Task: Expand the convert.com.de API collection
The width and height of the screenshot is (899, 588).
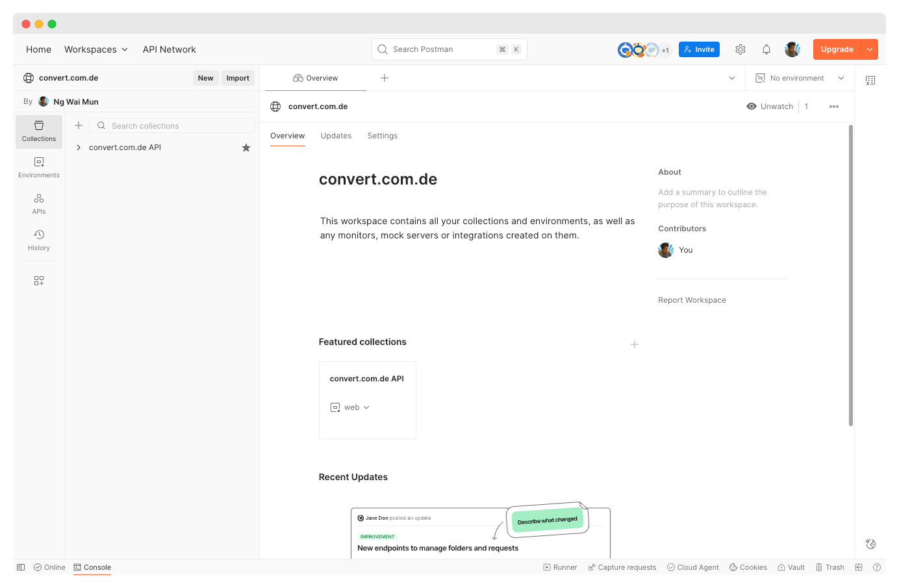Action: (x=79, y=147)
